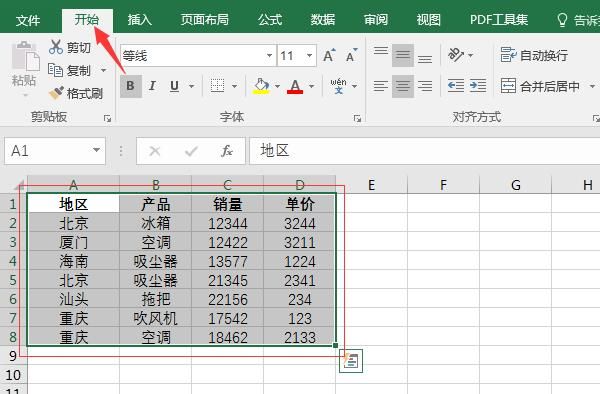Switch to the 公式 (Formulas) tab
This screenshot has height=394, width=600.
pos(270,20)
